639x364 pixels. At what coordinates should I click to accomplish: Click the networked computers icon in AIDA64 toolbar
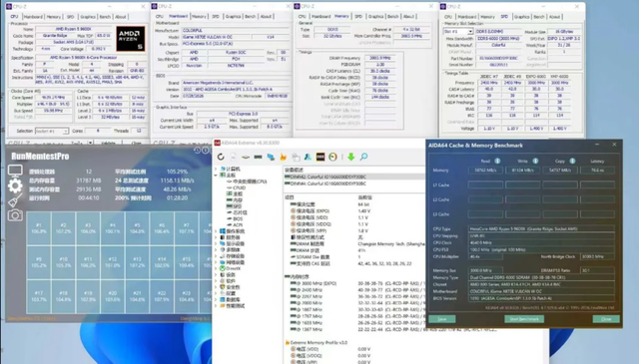click(271, 157)
